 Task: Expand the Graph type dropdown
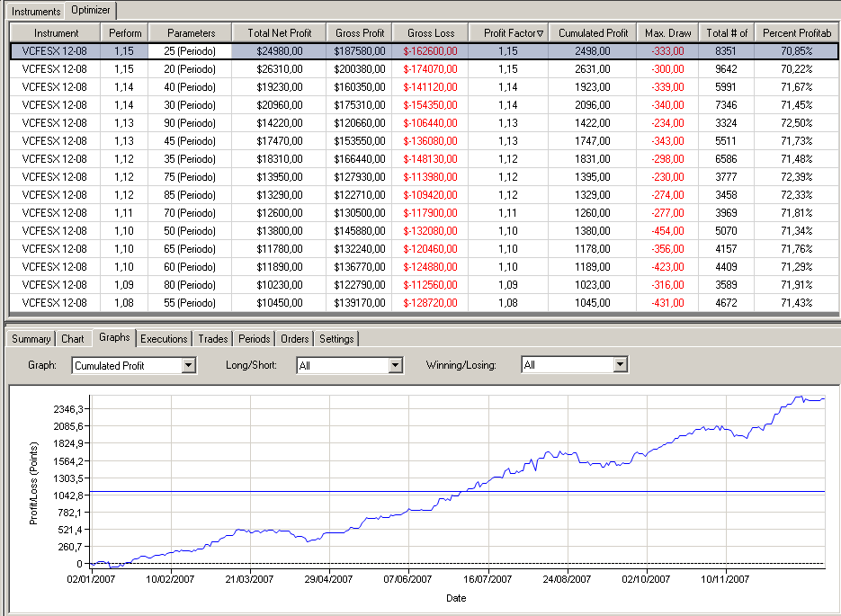(188, 365)
